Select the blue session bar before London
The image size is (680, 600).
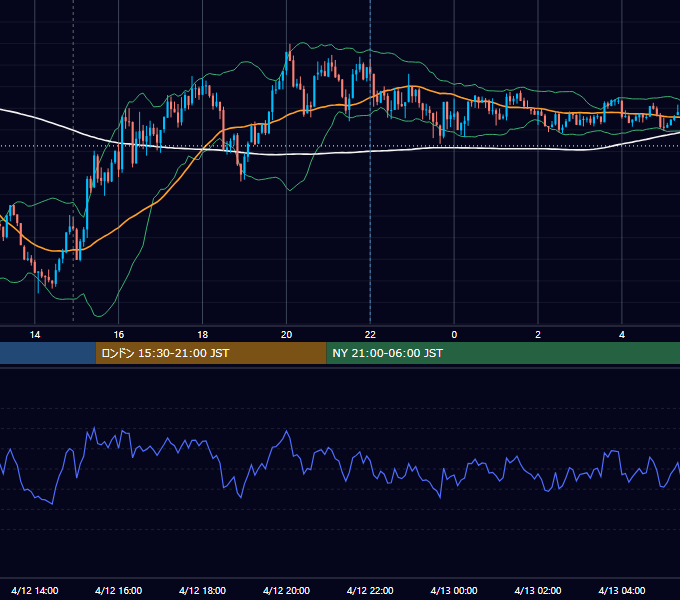(48, 353)
